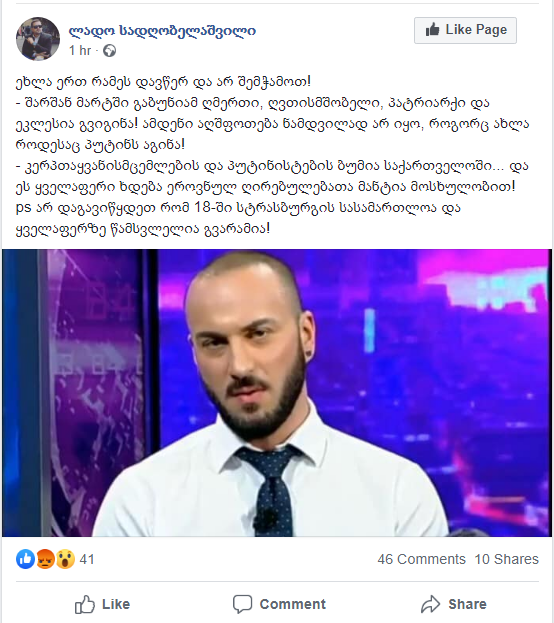Open the 46 Comments link

(x=421, y=559)
